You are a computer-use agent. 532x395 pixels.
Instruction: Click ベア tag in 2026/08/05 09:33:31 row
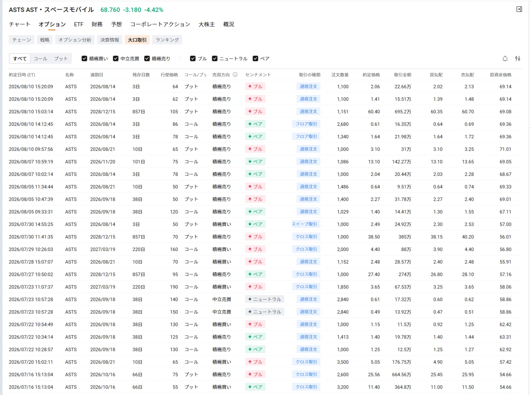(255, 212)
